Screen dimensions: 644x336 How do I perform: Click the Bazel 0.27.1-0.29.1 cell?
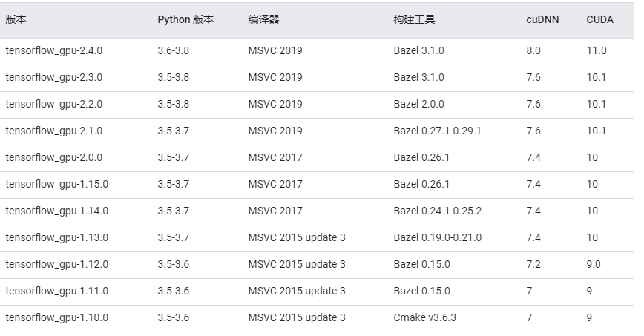click(437, 131)
